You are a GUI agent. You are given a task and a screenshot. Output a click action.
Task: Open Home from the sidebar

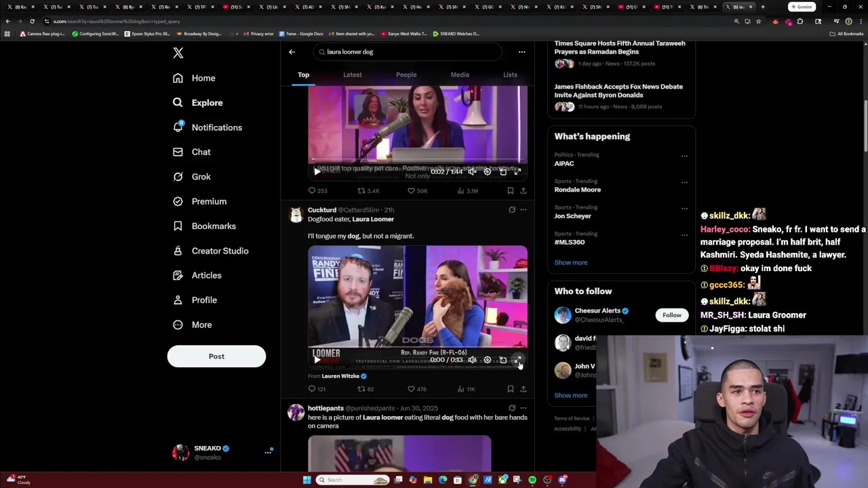pyautogui.click(x=194, y=78)
